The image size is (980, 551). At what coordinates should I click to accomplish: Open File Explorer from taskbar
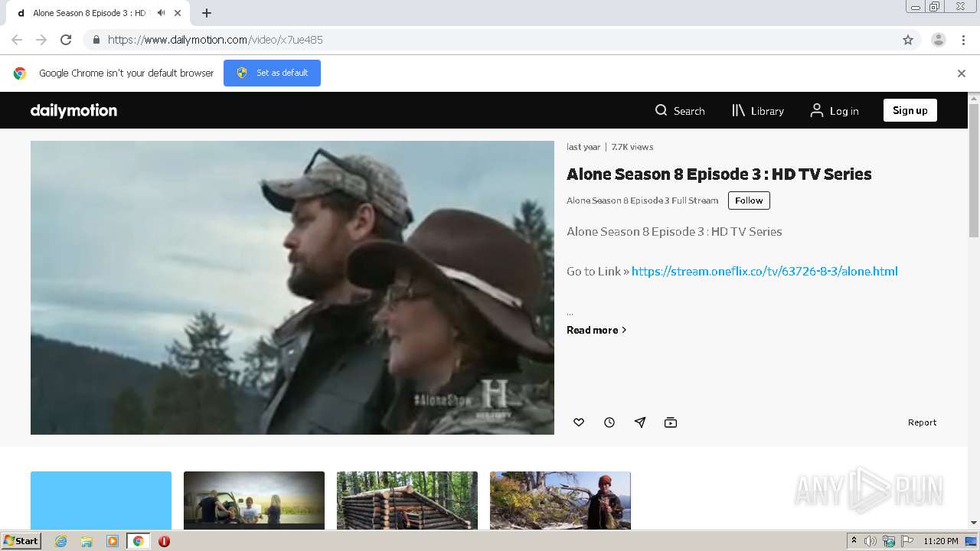pos(87,541)
